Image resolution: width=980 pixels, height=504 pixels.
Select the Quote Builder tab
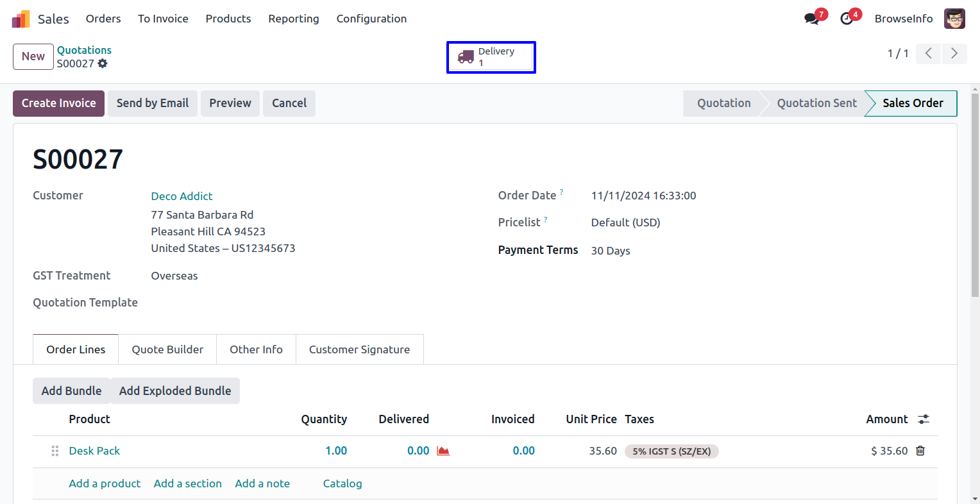pyautogui.click(x=167, y=349)
